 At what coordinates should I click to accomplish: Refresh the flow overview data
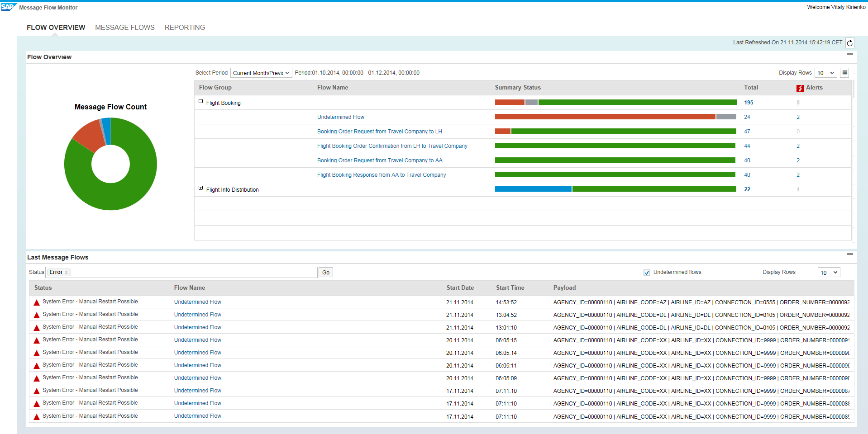tap(850, 43)
